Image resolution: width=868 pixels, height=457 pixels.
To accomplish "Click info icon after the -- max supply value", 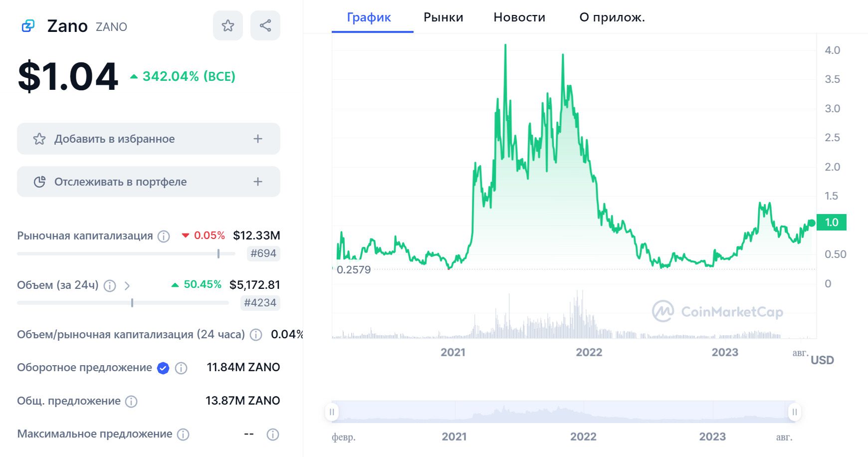I will (x=273, y=435).
